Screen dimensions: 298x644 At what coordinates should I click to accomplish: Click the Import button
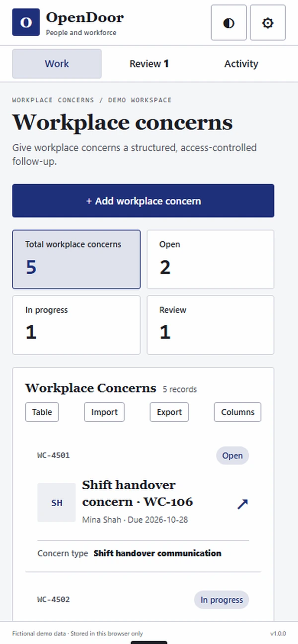(x=104, y=412)
